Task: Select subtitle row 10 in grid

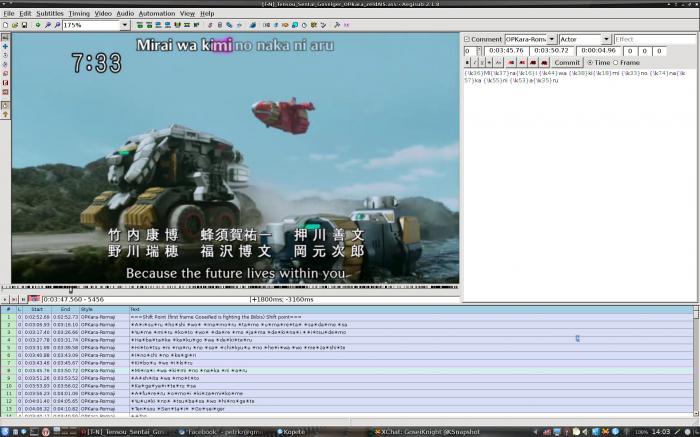Action: tap(346, 386)
